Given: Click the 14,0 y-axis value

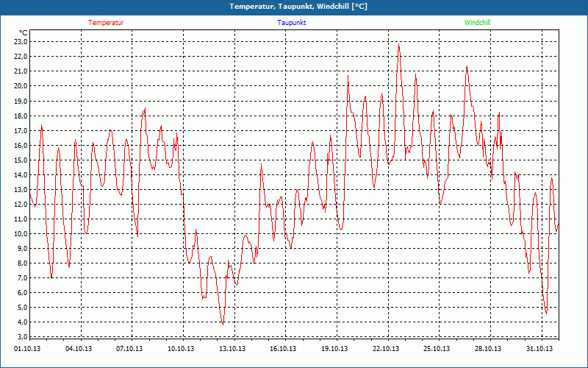Looking at the screenshot, I should click(21, 174).
